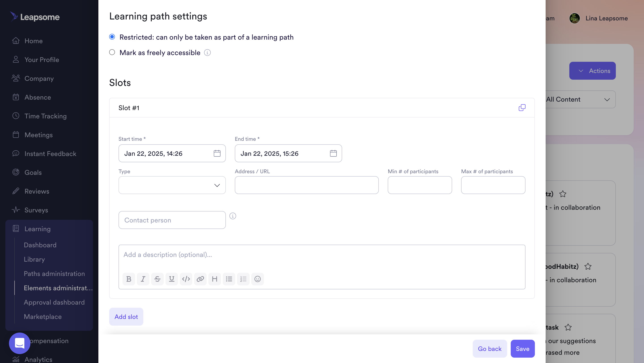Focus the Address / URL field
The height and width of the screenshot is (363, 644).
coord(307,185)
